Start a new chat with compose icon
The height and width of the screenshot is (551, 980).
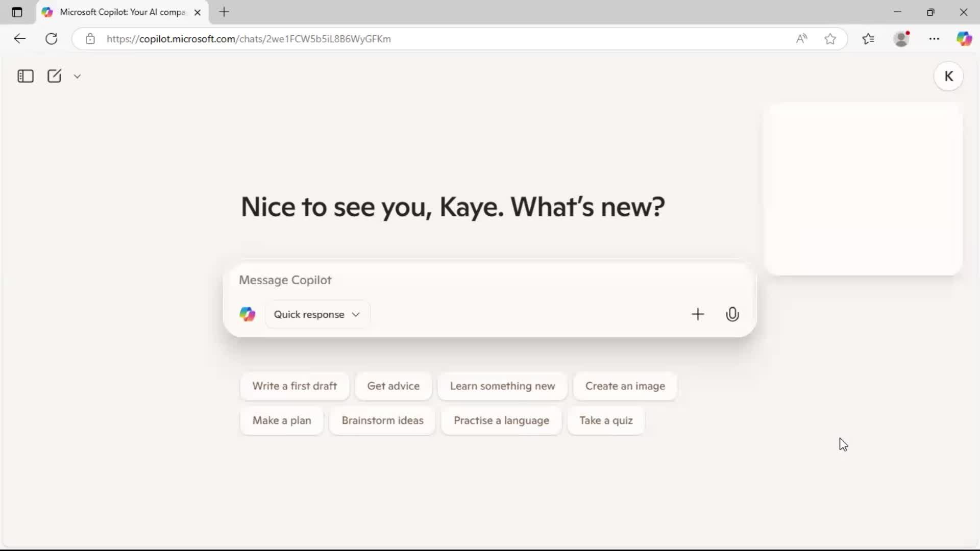pyautogui.click(x=54, y=76)
